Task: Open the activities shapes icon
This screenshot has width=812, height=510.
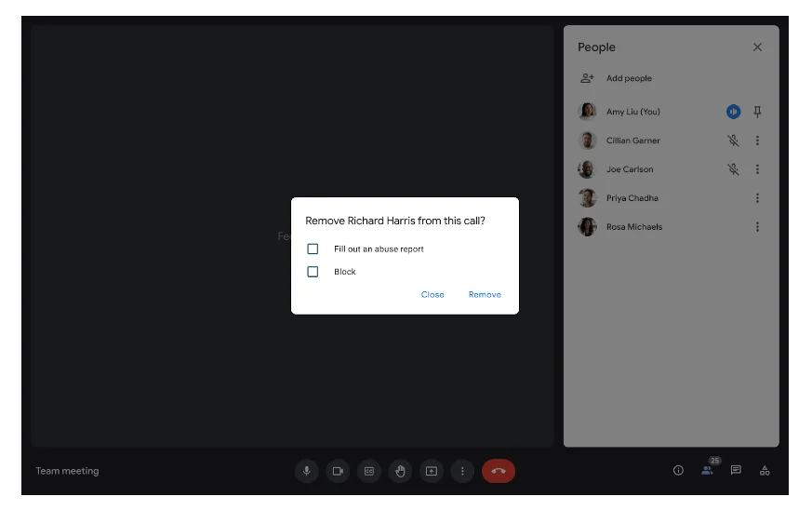Action: [x=765, y=471]
